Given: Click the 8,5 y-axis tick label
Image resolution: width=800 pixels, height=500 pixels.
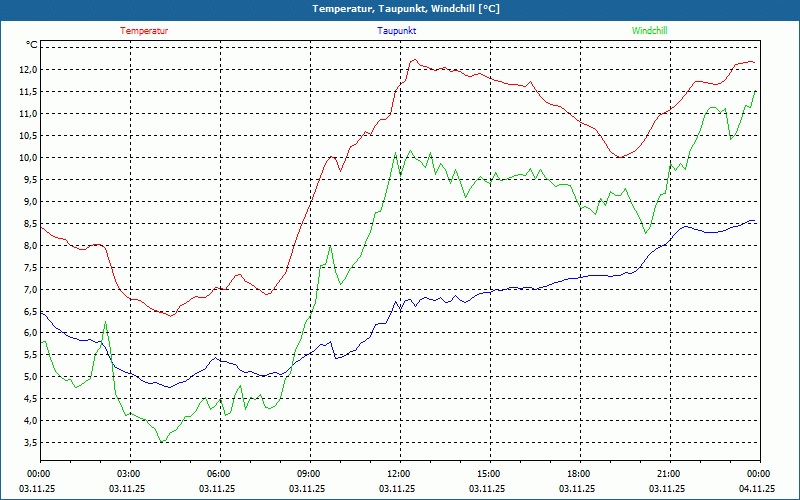Looking at the screenshot, I should tap(26, 223).
